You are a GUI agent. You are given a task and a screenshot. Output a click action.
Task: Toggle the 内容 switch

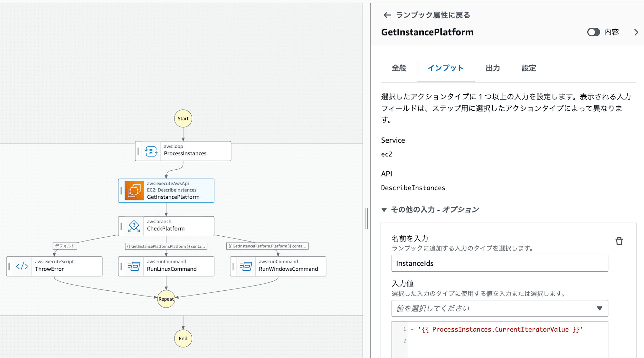tap(593, 32)
